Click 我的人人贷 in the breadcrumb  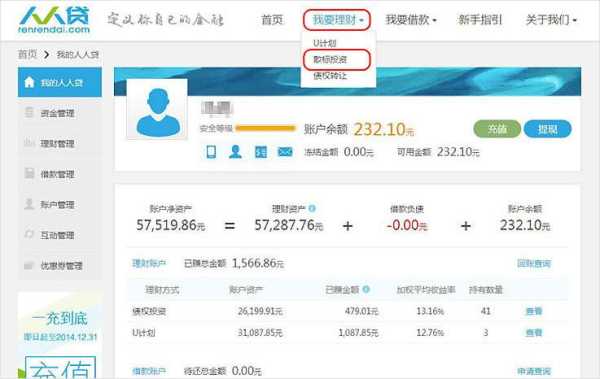point(78,54)
